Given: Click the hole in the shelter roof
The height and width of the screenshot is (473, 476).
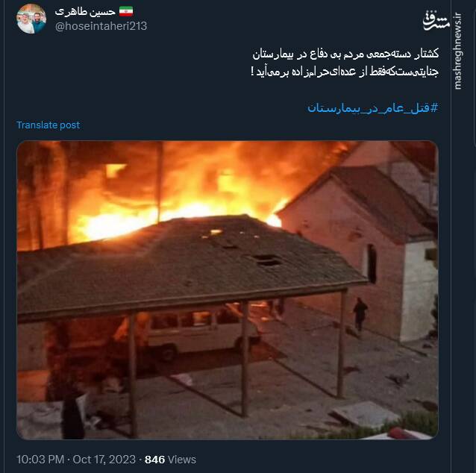Looking at the screenshot, I should 268,260.
